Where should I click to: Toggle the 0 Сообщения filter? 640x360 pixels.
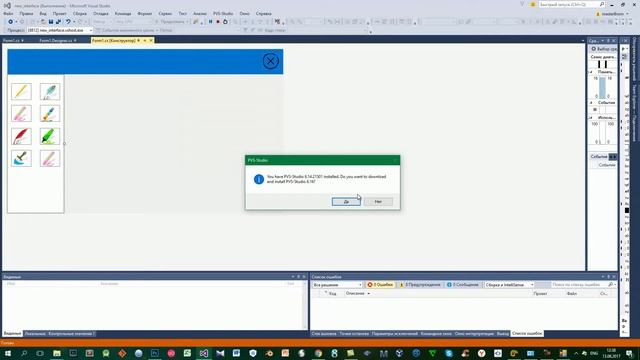coord(462,284)
